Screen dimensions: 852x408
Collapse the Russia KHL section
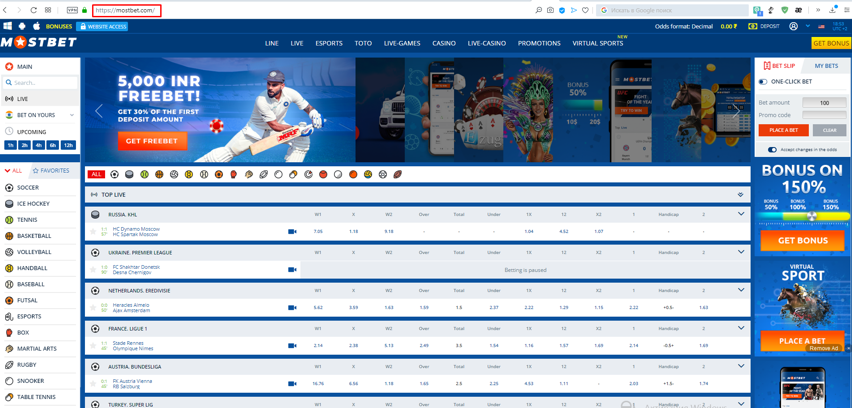tap(741, 214)
